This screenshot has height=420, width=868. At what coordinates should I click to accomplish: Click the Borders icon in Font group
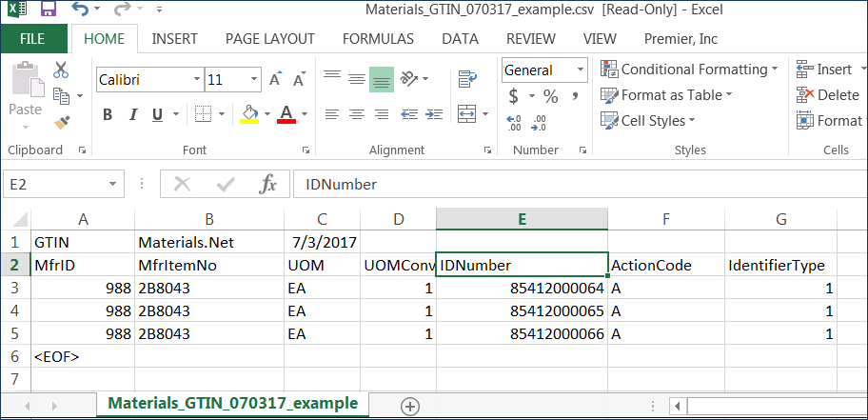(202, 115)
